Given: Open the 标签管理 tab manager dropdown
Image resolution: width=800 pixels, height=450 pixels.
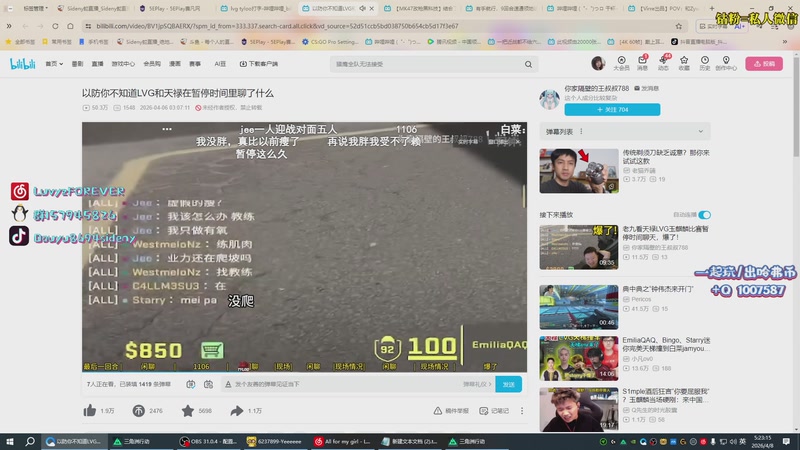Looking at the screenshot, I should point(35,8).
